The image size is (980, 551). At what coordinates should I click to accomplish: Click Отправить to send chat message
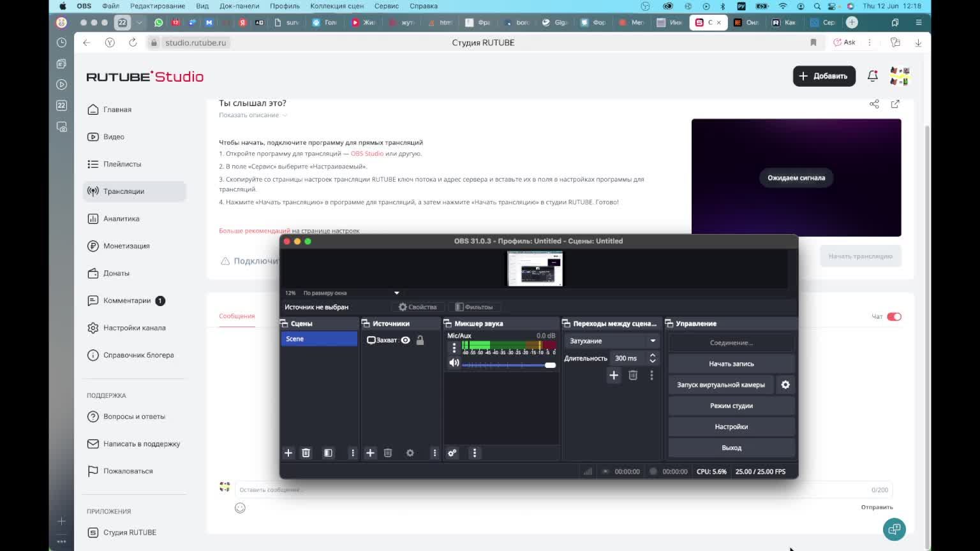tap(877, 507)
